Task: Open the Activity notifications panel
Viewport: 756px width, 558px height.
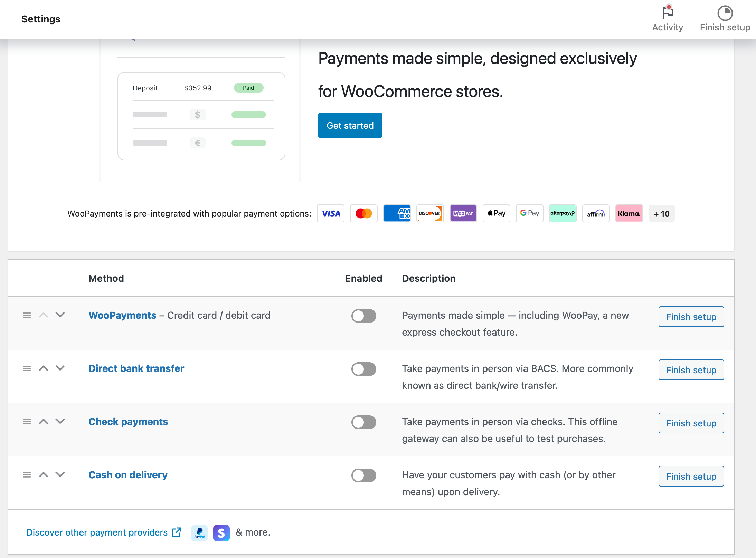Action: click(667, 15)
